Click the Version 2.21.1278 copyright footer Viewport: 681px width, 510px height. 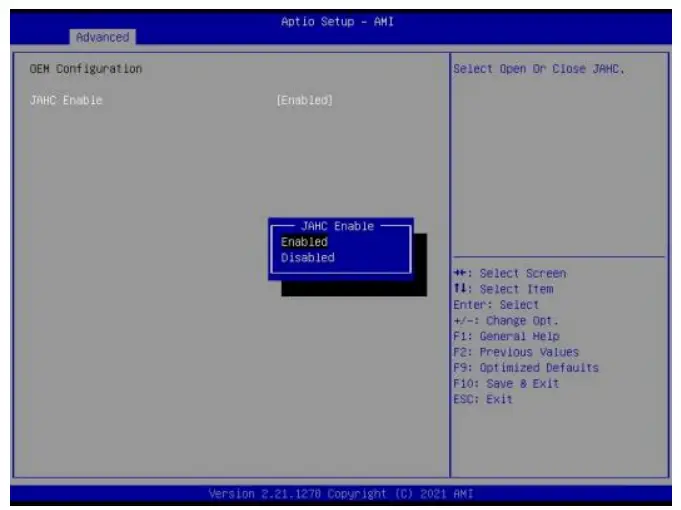coord(341,494)
